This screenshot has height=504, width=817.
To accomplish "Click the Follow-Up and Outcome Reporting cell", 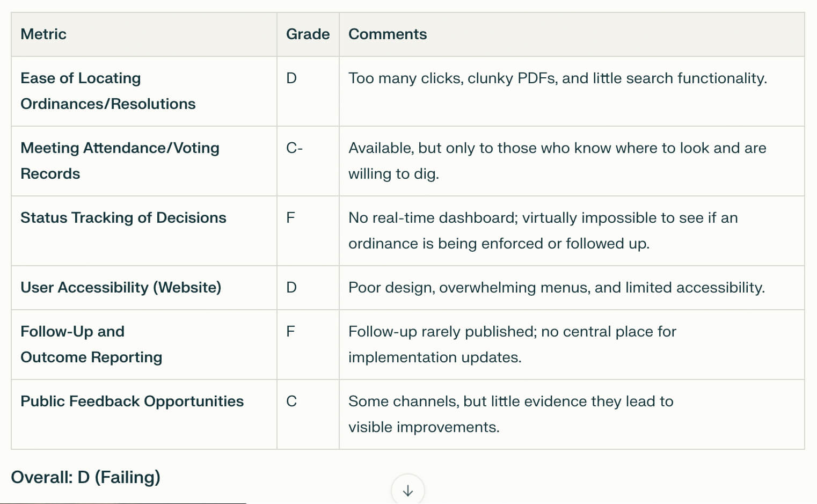I will click(x=144, y=345).
